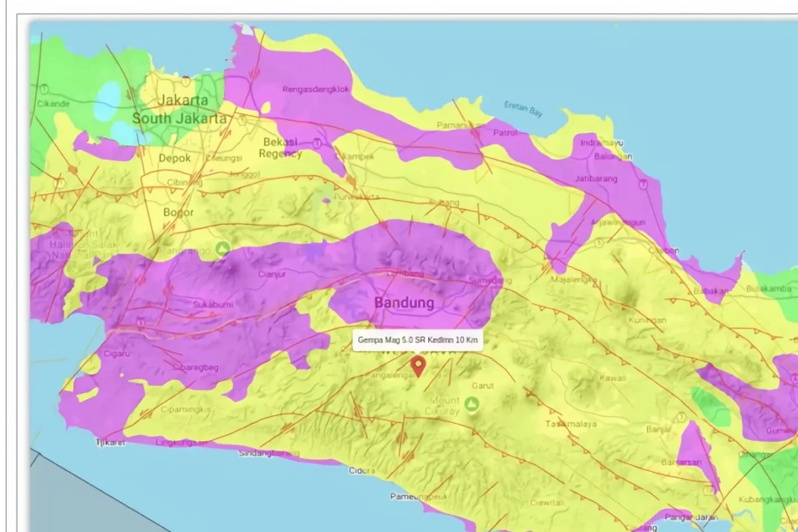Click the Bogor city label

[178, 212]
